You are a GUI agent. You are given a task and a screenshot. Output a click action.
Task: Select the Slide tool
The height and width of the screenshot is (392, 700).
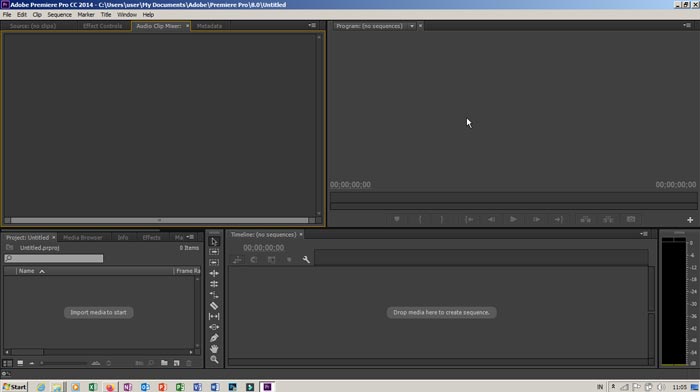point(214,327)
